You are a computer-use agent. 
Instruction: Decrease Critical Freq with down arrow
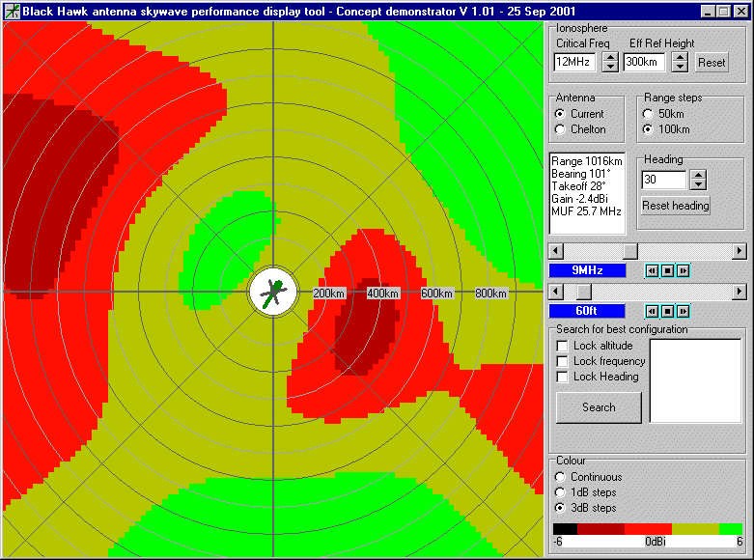point(610,68)
